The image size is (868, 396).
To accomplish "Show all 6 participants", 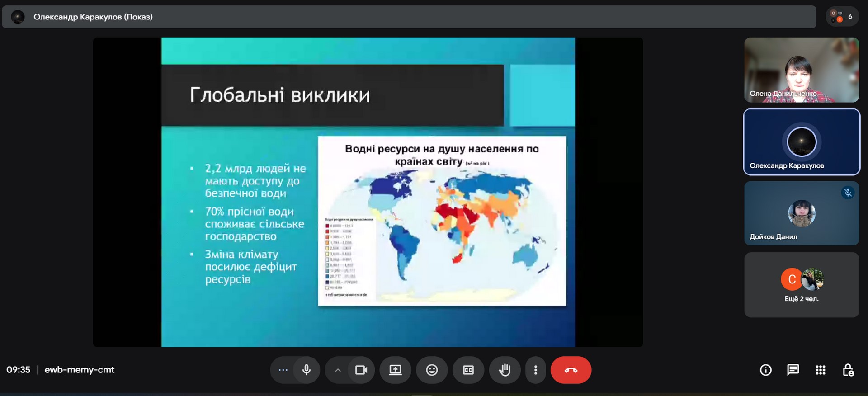I will (842, 17).
